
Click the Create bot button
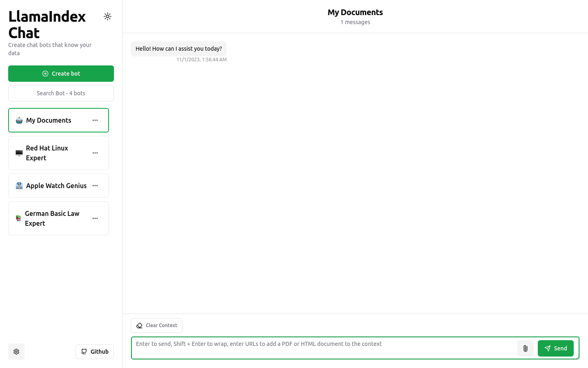click(x=61, y=74)
